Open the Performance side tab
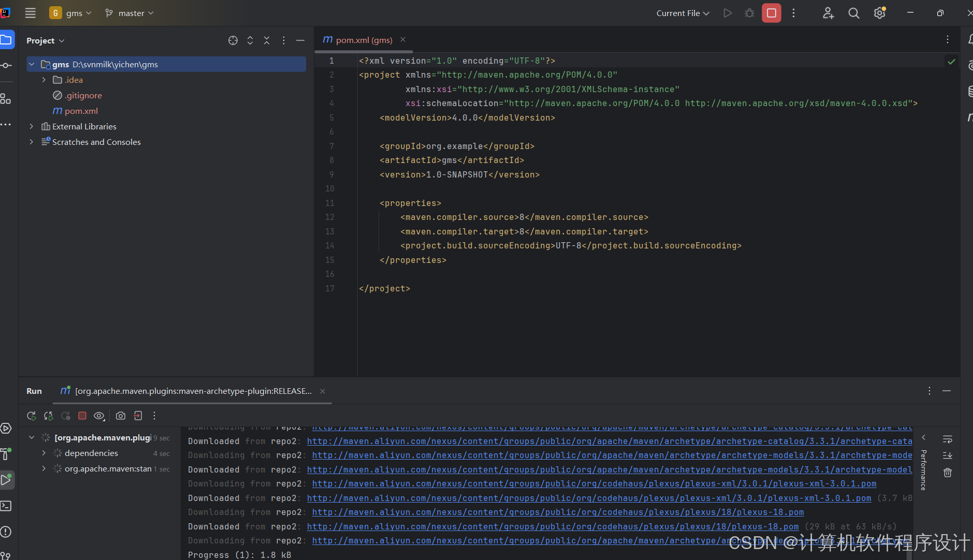Viewport: 973px width, 560px height. (x=923, y=470)
